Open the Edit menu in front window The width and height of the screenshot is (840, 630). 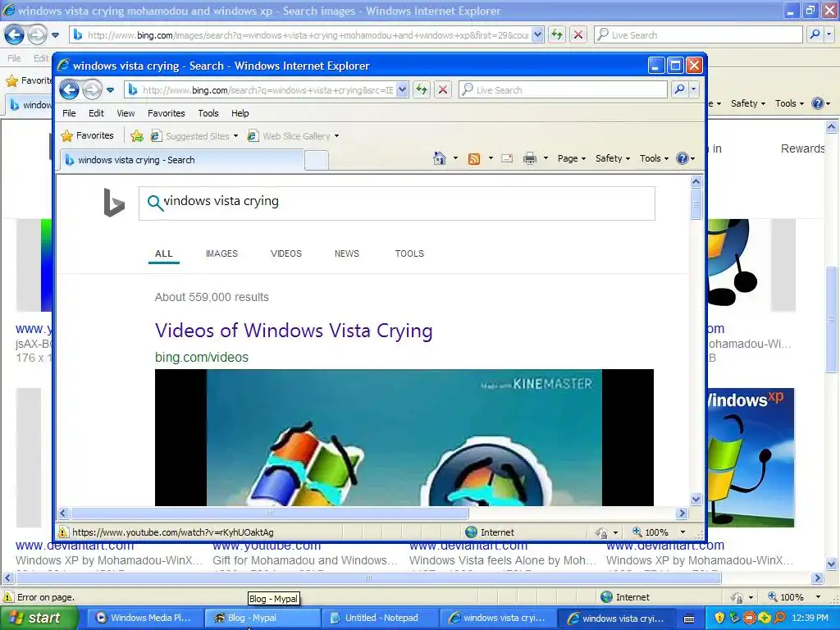(96, 113)
